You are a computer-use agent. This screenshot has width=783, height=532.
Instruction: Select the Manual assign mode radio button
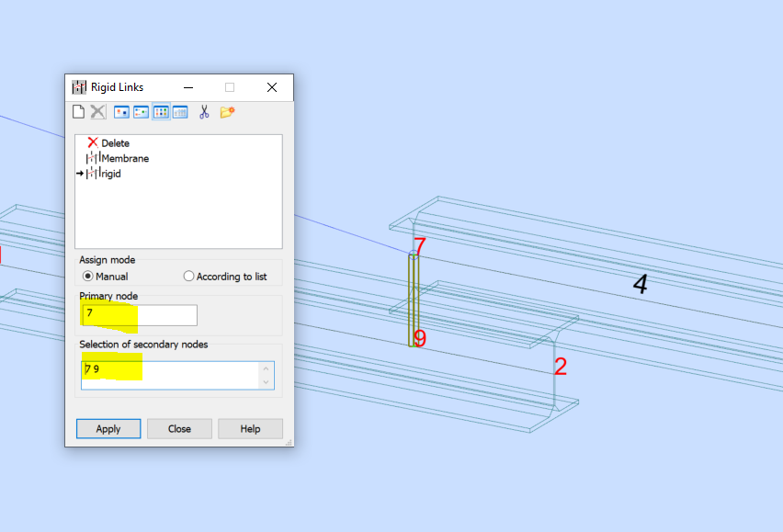[88, 276]
